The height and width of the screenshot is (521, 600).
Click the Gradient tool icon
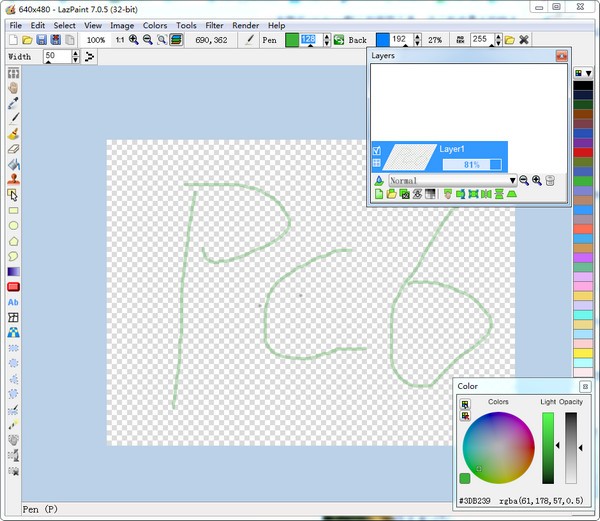click(x=14, y=271)
